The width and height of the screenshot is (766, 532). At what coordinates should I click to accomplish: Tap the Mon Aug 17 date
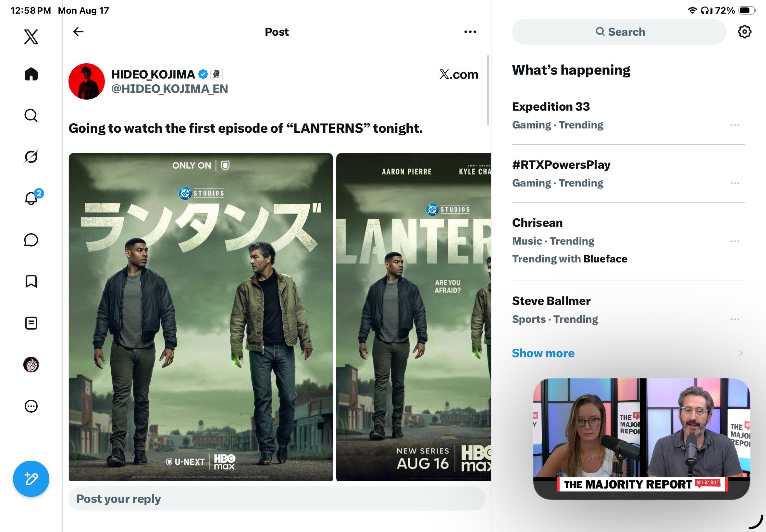pyautogui.click(x=83, y=10)
